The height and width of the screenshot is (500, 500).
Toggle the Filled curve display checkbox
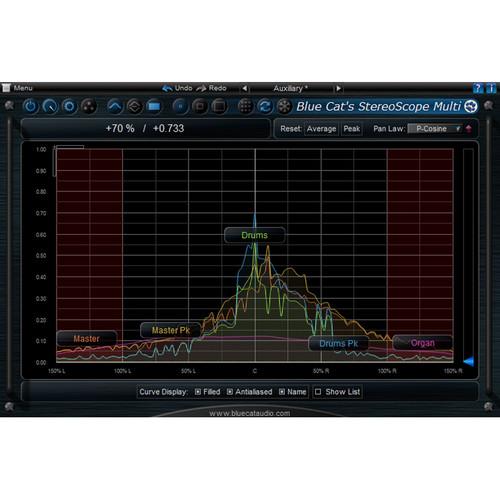pos(198,392)
